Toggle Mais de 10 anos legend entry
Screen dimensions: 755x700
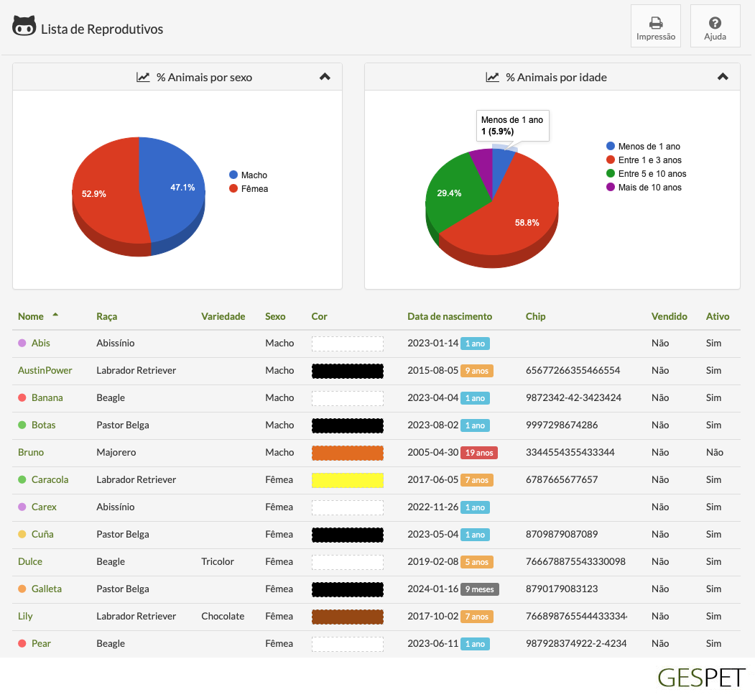tap(644, 188)
